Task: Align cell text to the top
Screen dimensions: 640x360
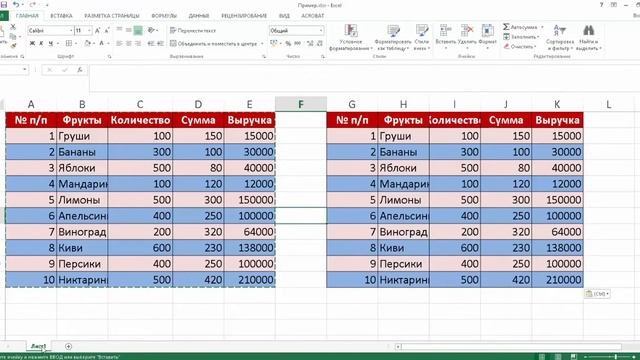Action: 119,30
